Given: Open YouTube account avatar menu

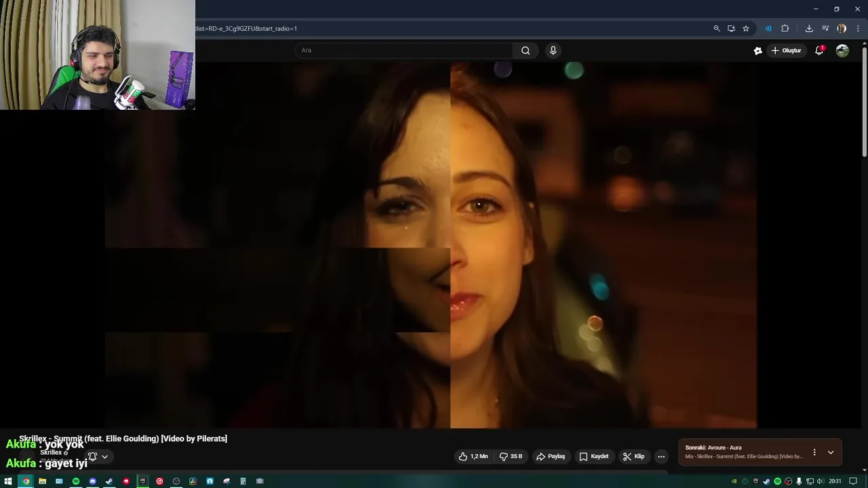Looking at the screenshot, I should (842, 50).
